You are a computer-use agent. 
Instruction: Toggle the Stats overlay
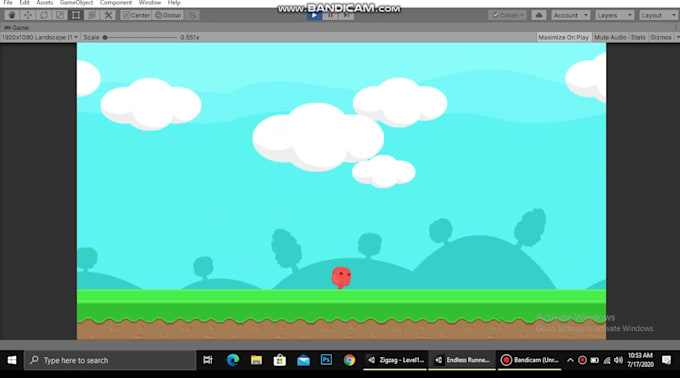[x=638, y=37]
